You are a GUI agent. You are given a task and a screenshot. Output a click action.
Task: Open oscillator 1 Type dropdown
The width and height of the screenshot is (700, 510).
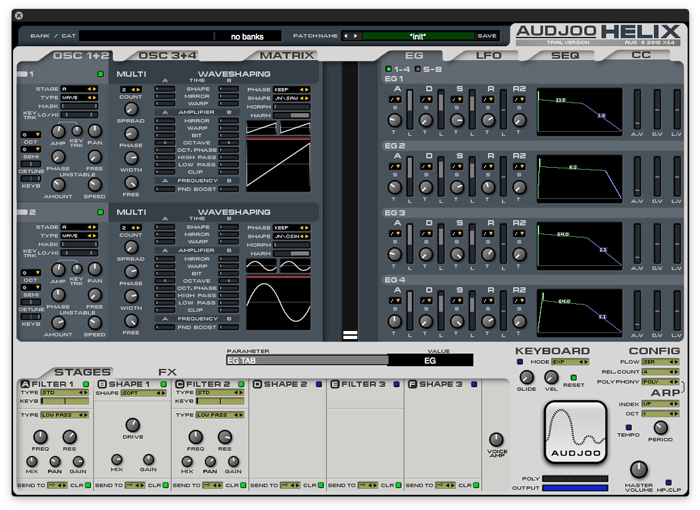coord(79,98)
